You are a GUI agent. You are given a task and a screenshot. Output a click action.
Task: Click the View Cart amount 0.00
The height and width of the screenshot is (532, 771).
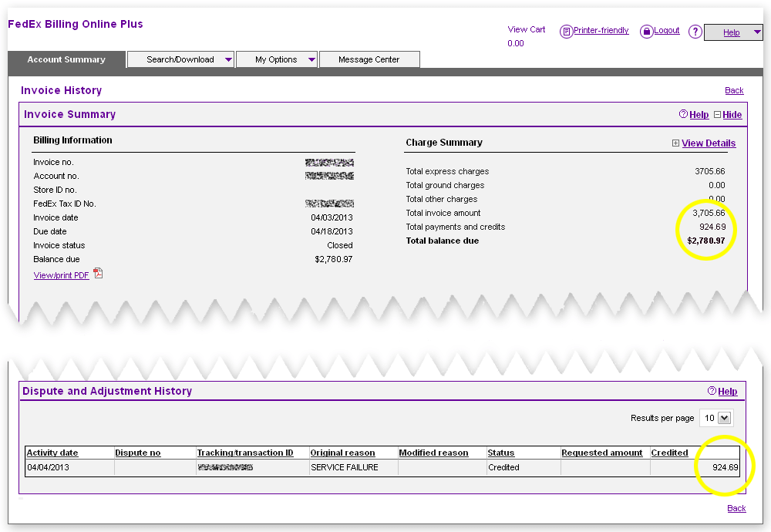click(x=516, y=43)
